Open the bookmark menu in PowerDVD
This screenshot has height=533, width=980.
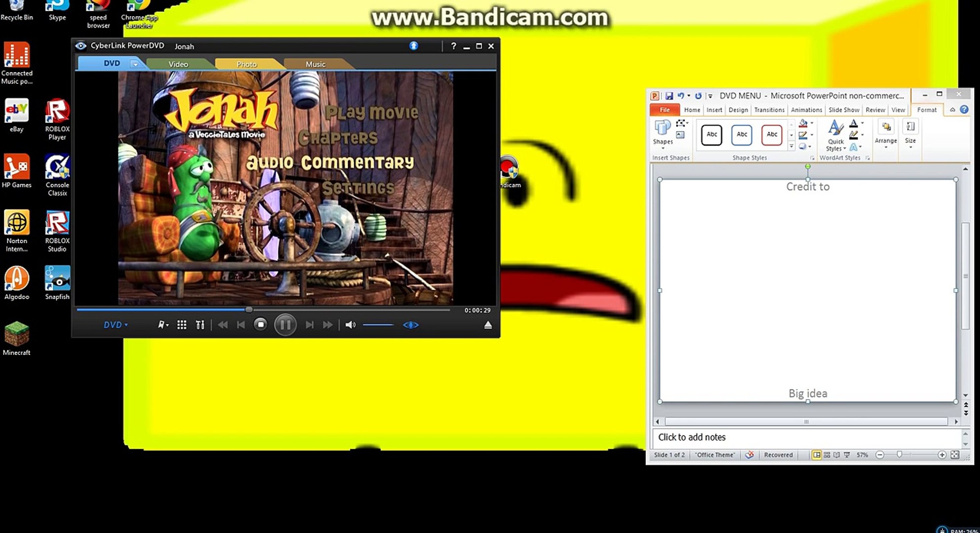pos(163,325)
